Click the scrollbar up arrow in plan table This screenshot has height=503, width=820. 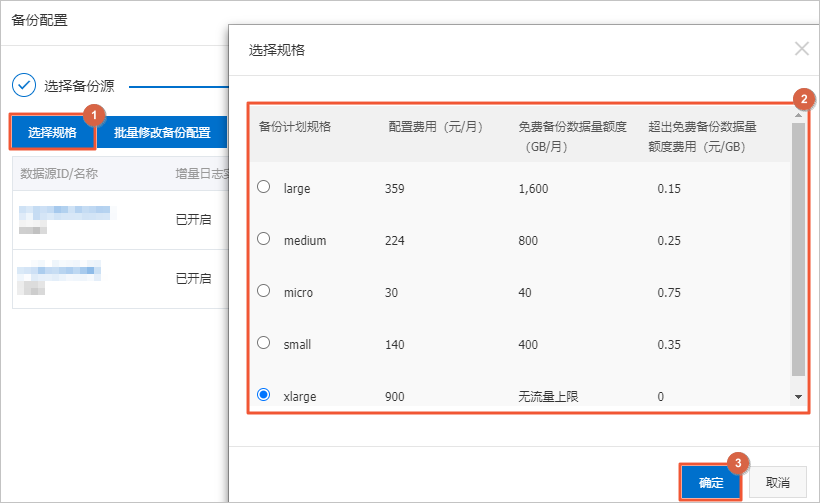coord(798,115)
